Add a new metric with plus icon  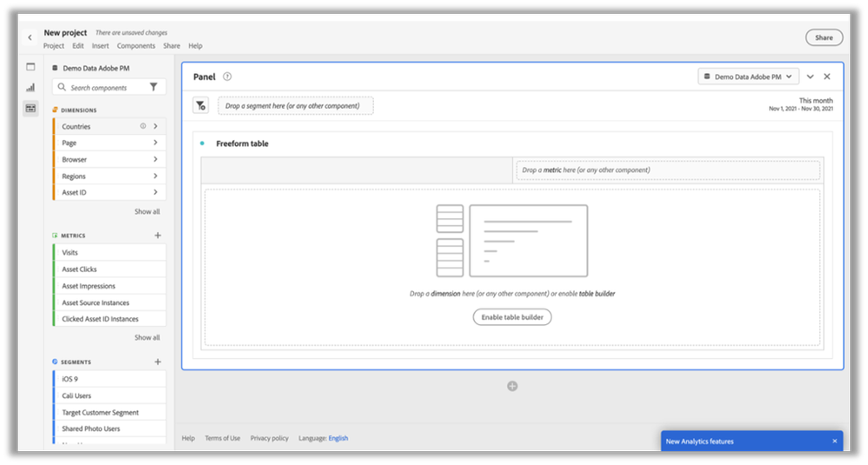[x=157, y=236]
